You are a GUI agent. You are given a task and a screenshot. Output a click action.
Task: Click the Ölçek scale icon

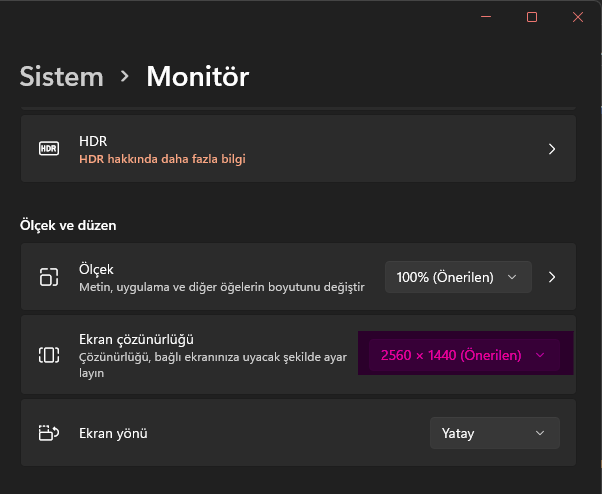click(49, 277)
